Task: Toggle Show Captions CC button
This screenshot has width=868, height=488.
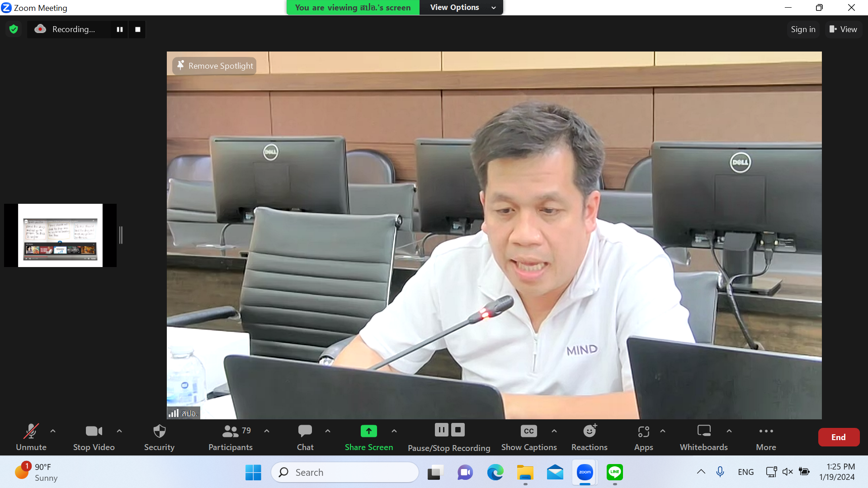Action: tap(528, 432)
